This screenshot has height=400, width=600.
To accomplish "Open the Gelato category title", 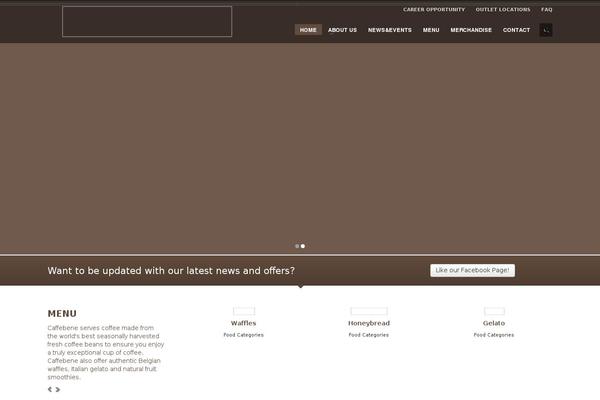I will 494,323.
